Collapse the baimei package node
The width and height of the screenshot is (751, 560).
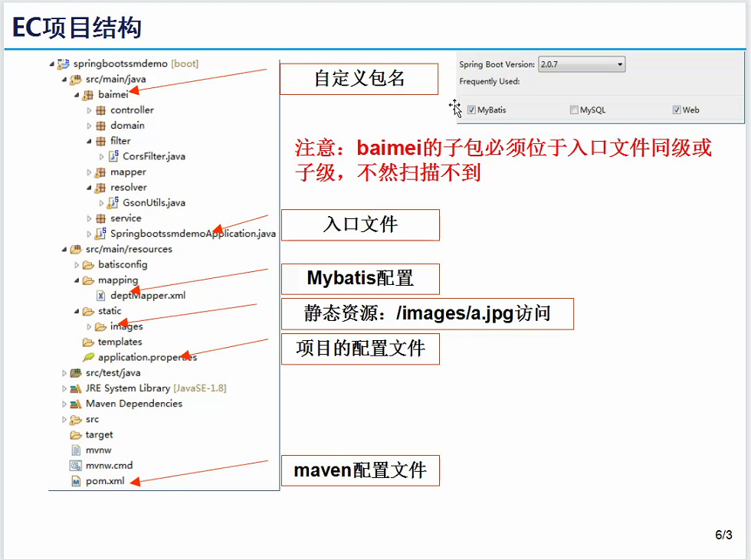[x=77, y=95]
